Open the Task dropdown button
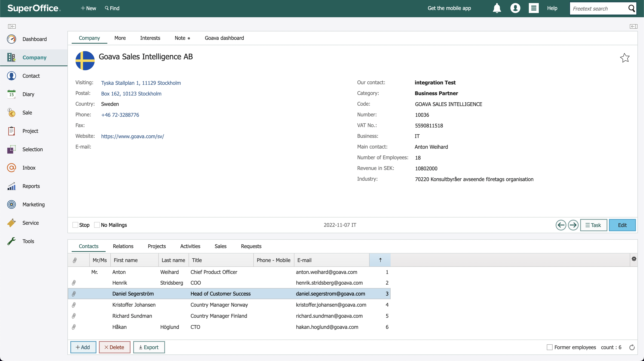Screen dimensions: 644x361 pos(594,225)
